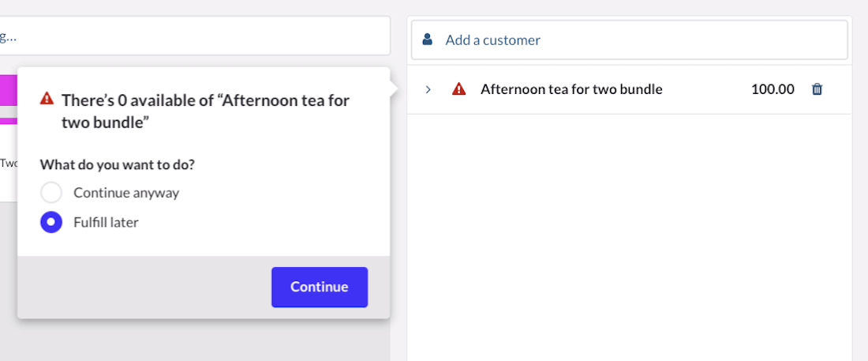
Task: Open the Afternoon tea for two bundle item
Action: click(571, 89)
